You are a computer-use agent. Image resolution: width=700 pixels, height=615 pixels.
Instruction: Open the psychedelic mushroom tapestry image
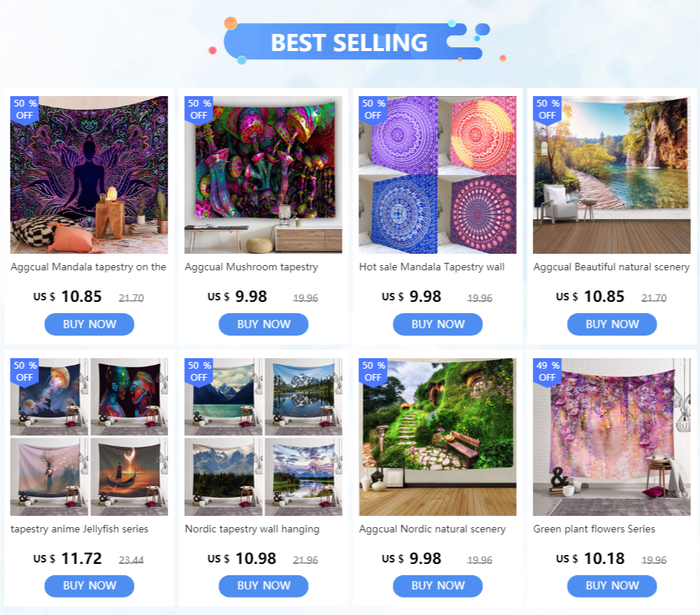pyautogui.click(x=264, y=175)
